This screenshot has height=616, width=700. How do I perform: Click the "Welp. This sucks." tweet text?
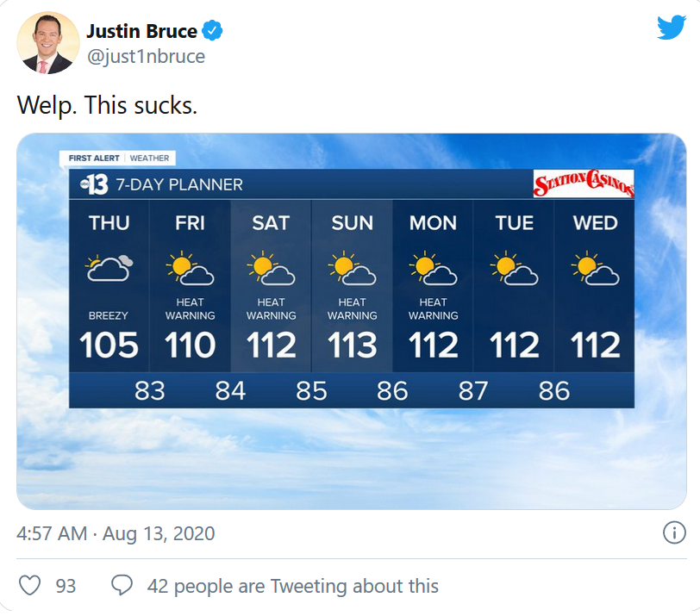(108, 106)
